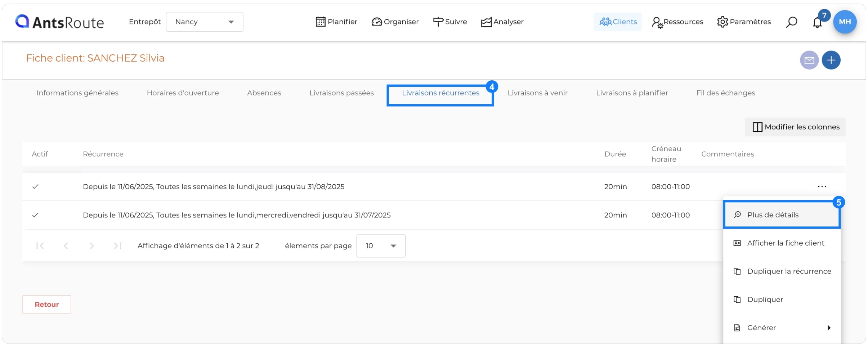Screen dimensions: 868x346
Task: Click the Planifier calendar icon
Action: click(320, 22)
